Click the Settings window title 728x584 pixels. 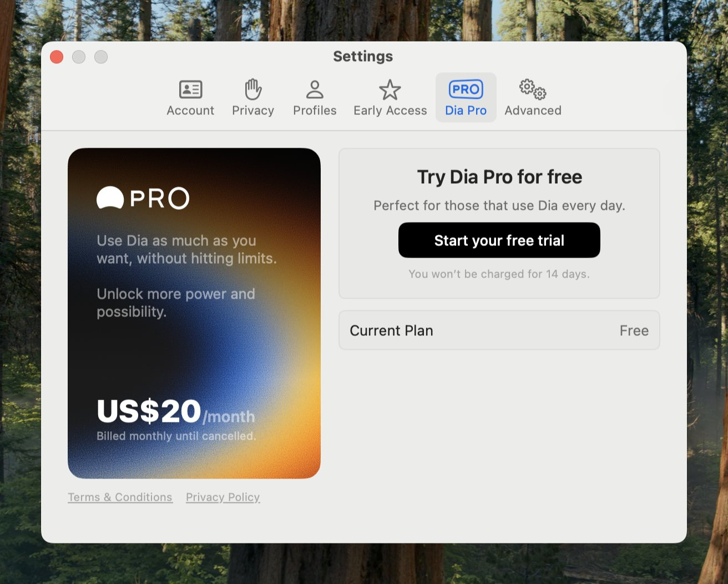[x=363, y=57]
